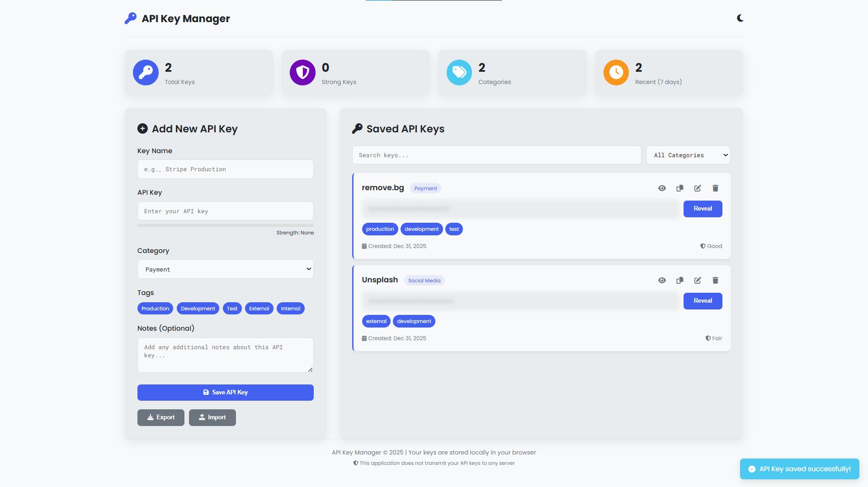Toggle dark mode with the moon icon
The height and width of the screenshot is (487, 868).
[740, 18]
